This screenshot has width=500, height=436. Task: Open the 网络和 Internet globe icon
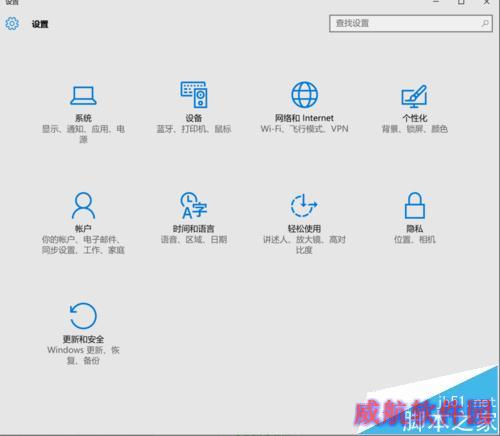[x=304, y=95]
